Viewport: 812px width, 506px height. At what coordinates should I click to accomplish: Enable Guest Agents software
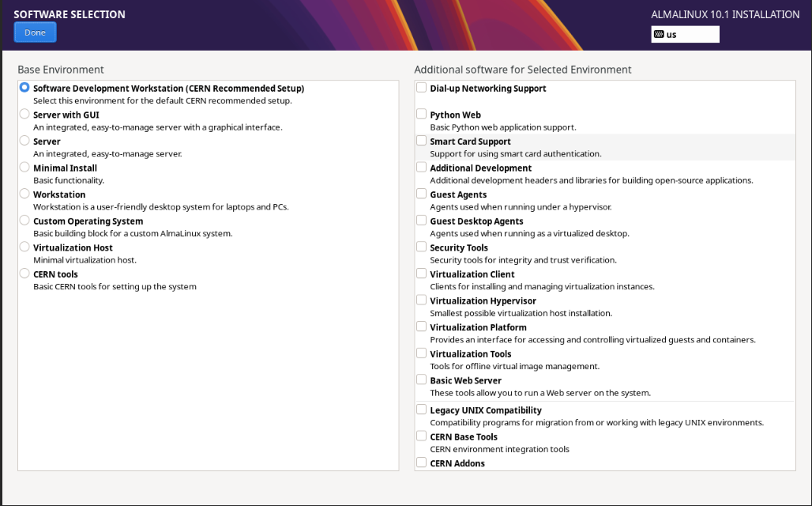[x=421, y=194]
